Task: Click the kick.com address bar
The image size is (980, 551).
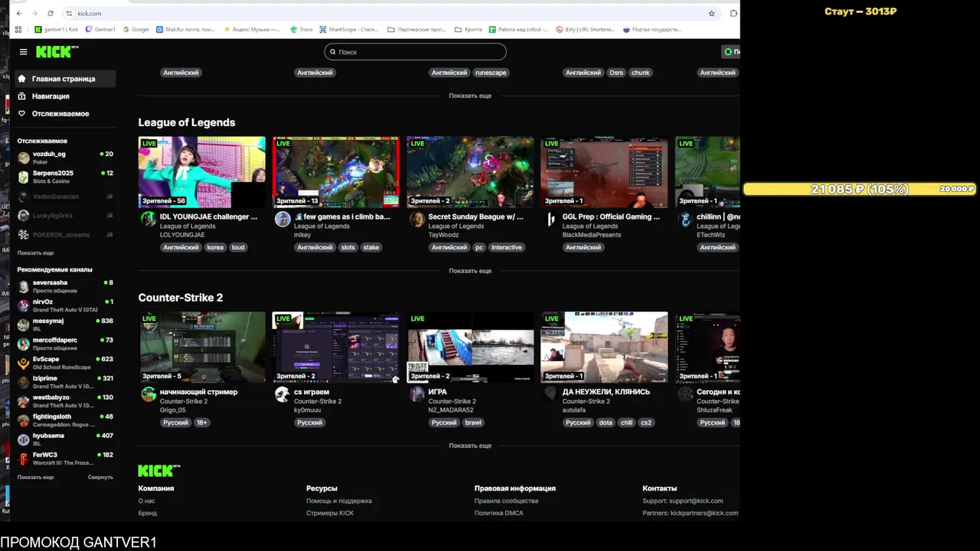Action: pos(383,13)
